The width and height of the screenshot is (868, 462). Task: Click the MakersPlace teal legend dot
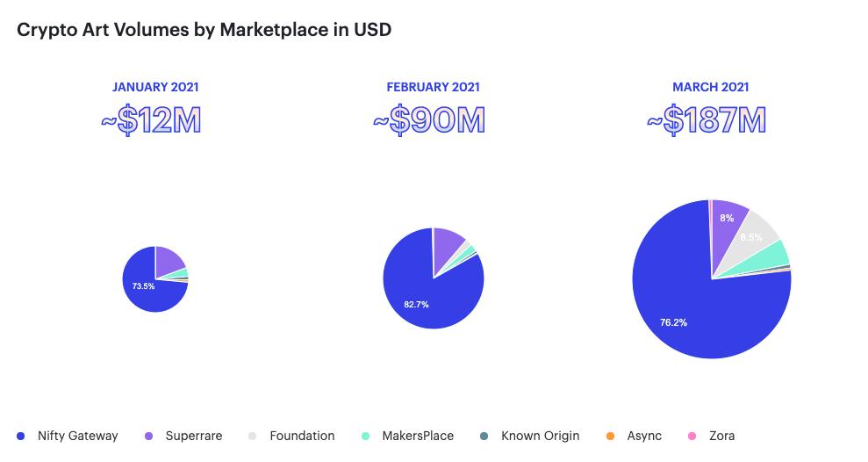pyautogui.click(x=365, y=436)
